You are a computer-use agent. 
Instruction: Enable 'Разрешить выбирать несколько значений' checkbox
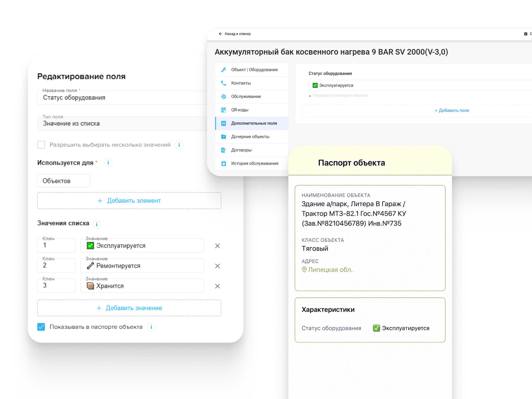pyautogui.click(x=41, y=145)
